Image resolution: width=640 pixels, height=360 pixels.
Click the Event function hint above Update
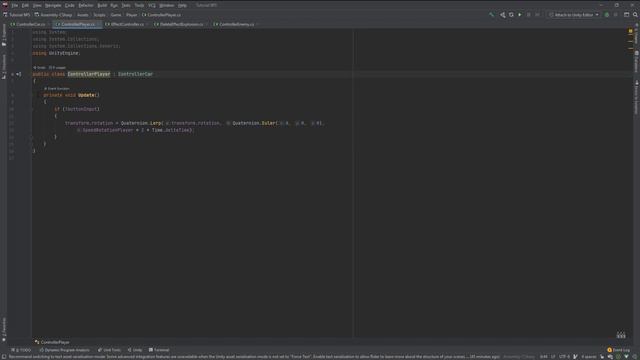pyautogui.click(x=57, y=89)
